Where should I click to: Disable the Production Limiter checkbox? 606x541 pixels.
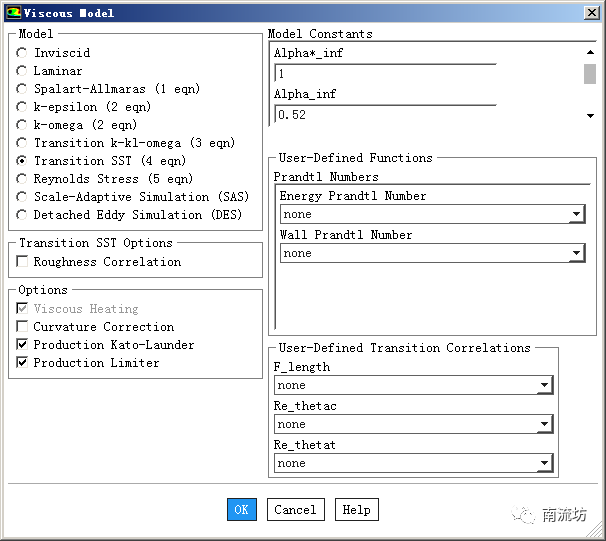23,363
